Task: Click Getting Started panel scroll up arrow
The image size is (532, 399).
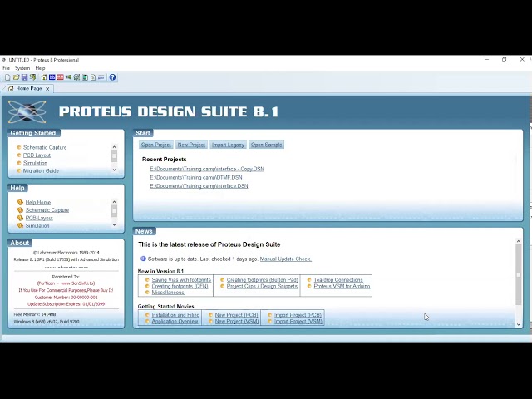Action: pyautogui.click(x=115, y=147)
